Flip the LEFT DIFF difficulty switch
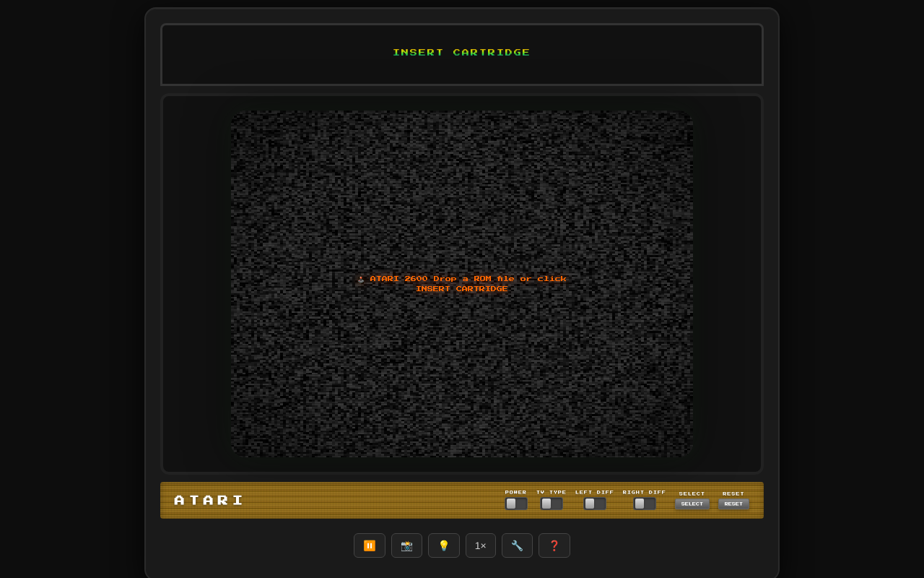Image resolution: width=924 pixels, height=578 pixels. point(594,504)
